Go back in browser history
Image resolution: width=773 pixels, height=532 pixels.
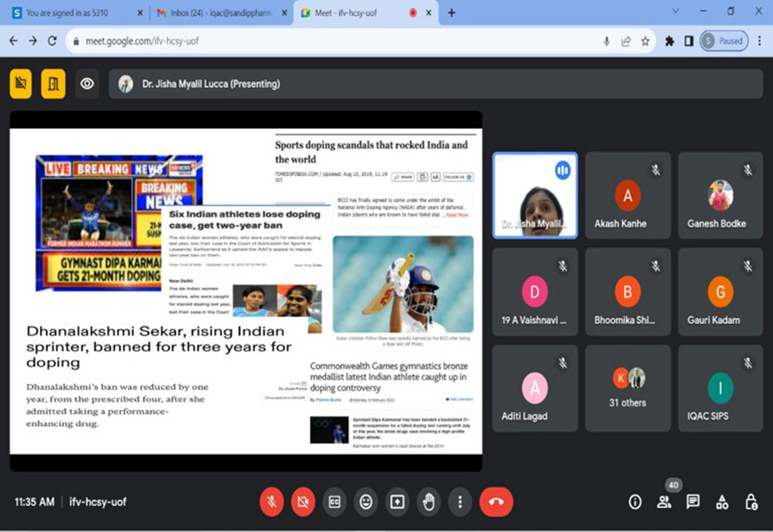click(x=13, y=41)
